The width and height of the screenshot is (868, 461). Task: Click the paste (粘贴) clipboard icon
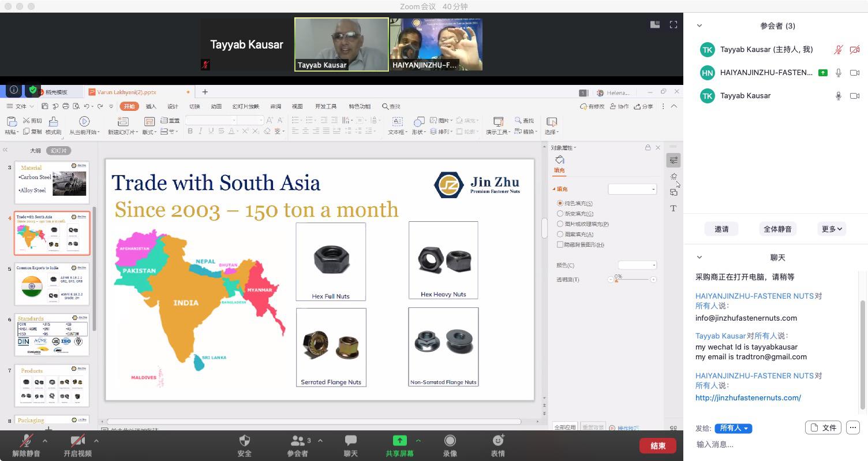(11, 121)
